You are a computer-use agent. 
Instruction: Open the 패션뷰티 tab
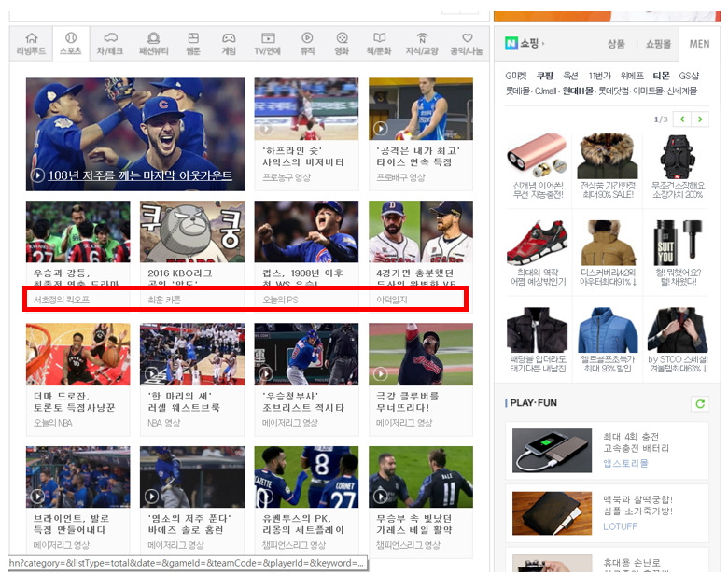click(153, 44)
